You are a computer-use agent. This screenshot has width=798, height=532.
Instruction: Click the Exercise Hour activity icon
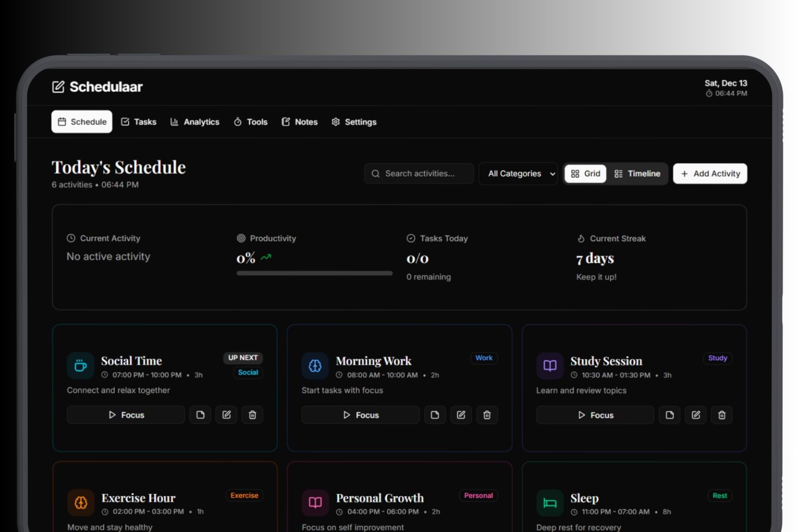(x=81, y=502)
